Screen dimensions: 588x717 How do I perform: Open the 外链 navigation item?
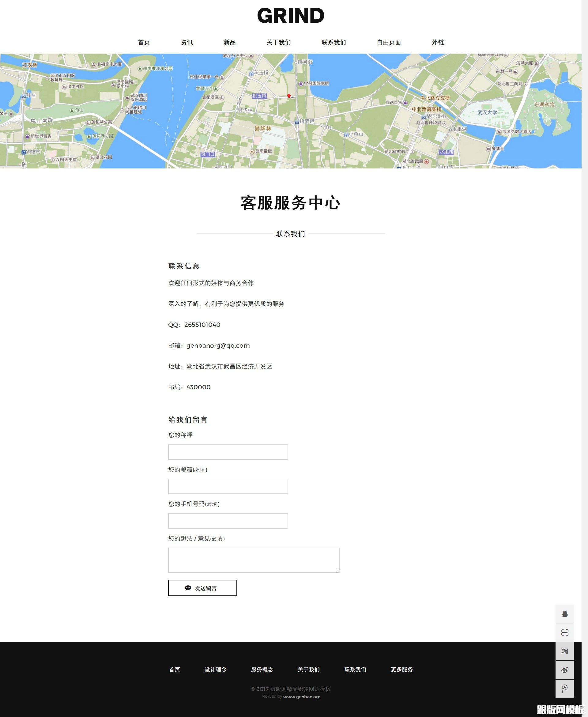pos(438,42)
